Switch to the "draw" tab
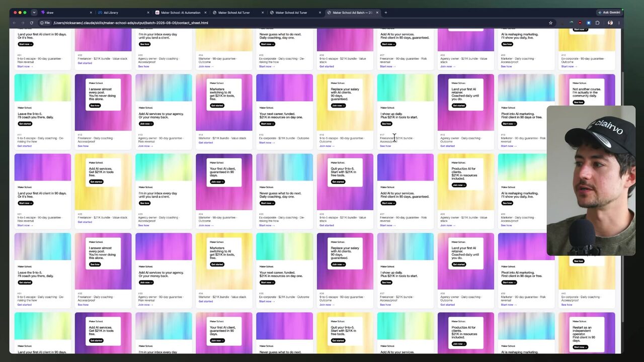Viewport: 644px width, 362px height. pyautogui.click(x=66, y=13)
